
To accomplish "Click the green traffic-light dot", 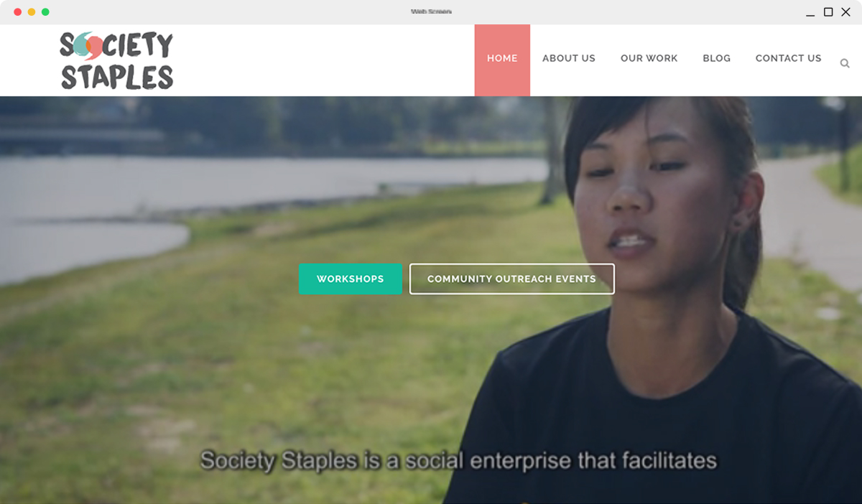I will 45,12.
